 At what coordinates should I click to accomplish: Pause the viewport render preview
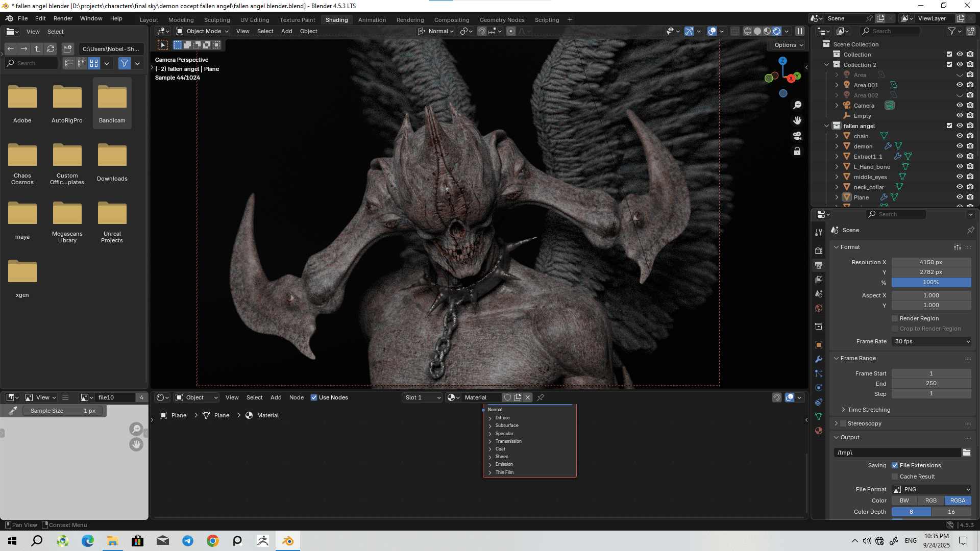pyautogui.click(x=800, y=31)
